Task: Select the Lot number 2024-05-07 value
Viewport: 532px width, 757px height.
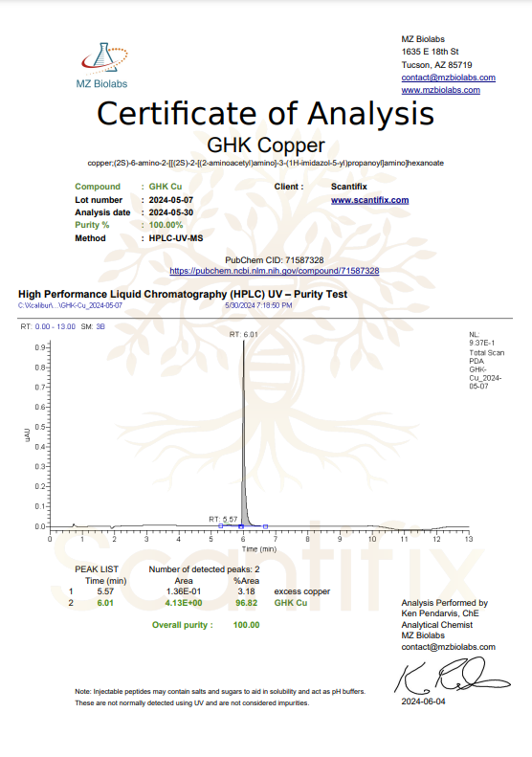Action: tap(171, 200)
